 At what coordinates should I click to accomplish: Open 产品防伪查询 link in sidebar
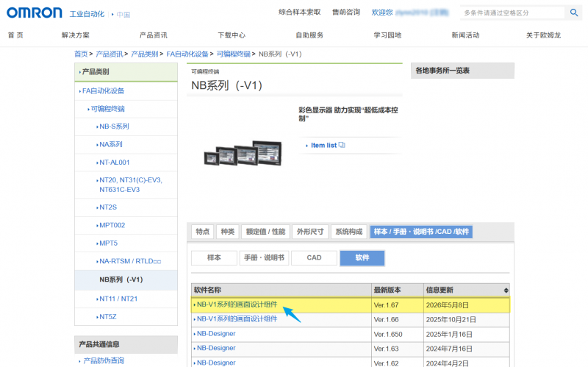coord(104,360)
